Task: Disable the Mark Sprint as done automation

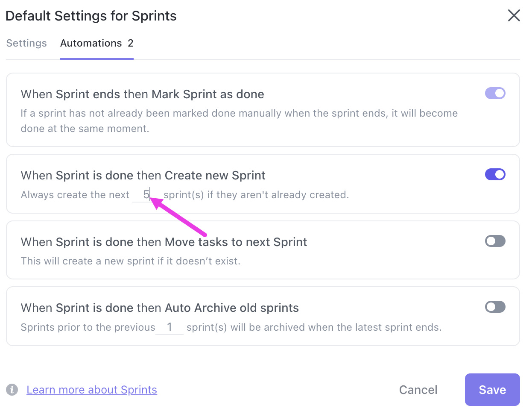Action: 495,93
